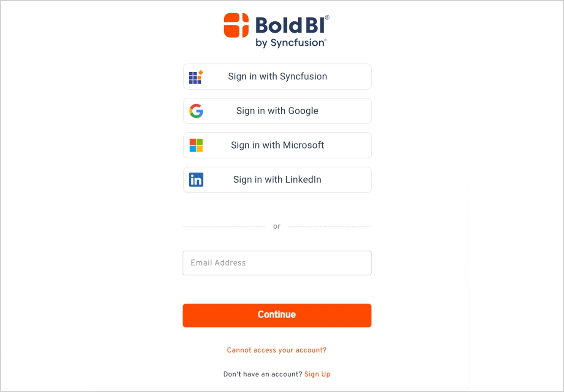This screenshot has height=392, width=564.
Task: Follow the Sign Up link
Action: (317, 374)
